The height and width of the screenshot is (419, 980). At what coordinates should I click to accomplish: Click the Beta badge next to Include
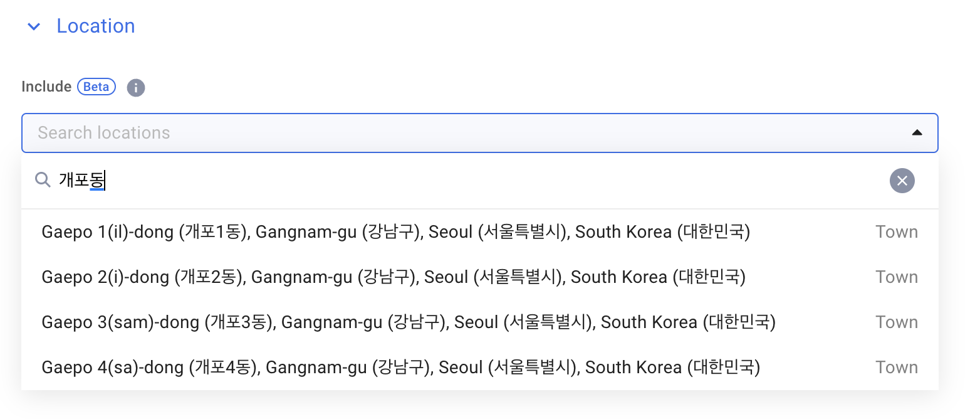pyautogui.click(x=96, y=87)
